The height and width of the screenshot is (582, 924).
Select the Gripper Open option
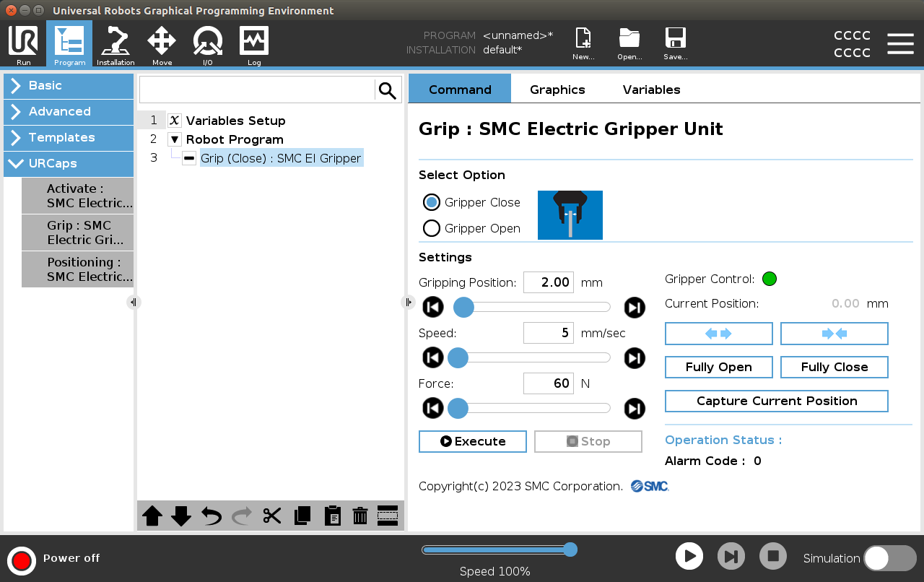click(x=432, y=228)
